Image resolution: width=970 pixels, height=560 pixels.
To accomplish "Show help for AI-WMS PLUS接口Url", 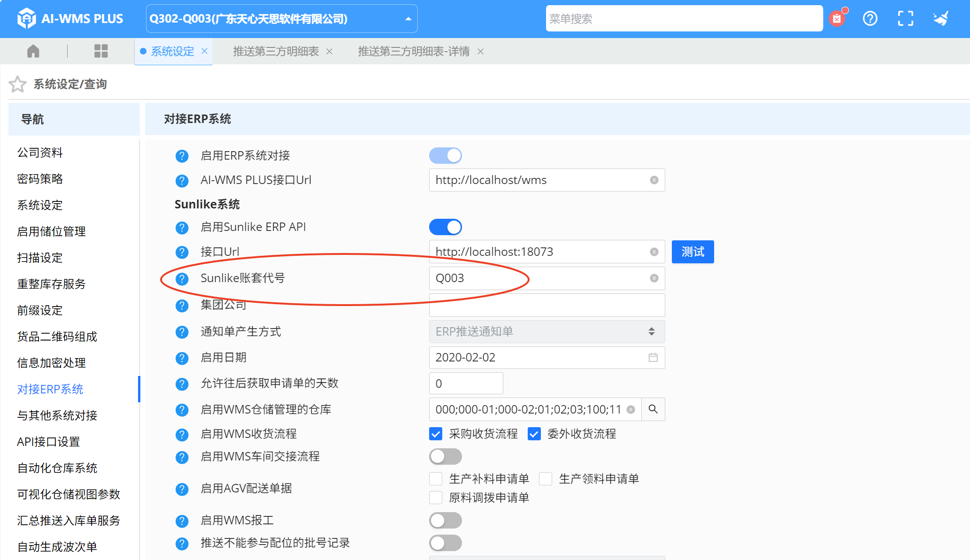I will (x=182, y=180).
